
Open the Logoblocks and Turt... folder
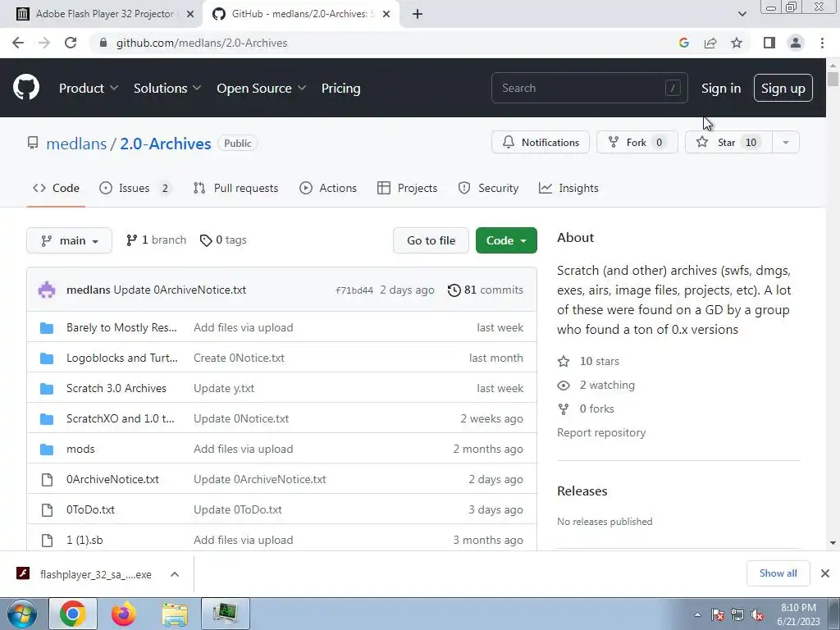click(122, 358)
